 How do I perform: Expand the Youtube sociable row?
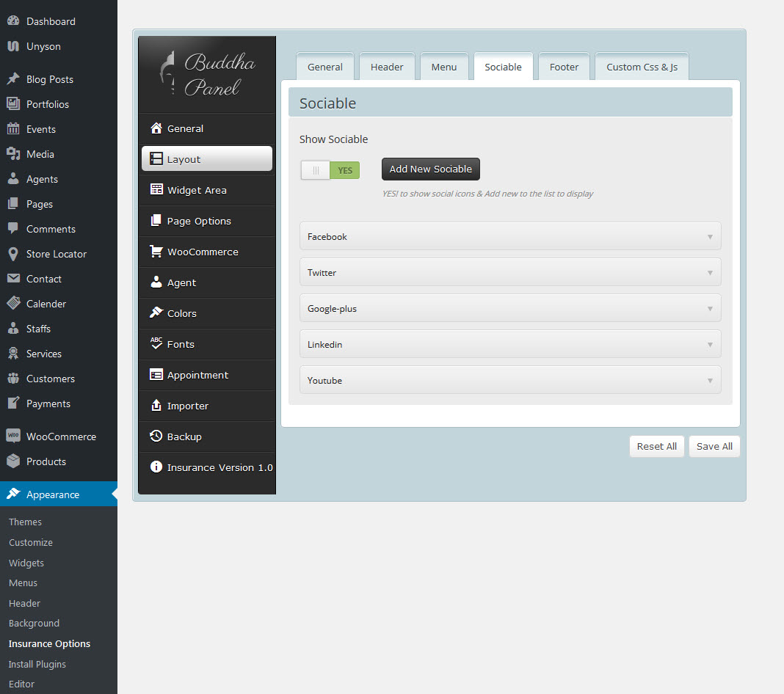(510, 380)
